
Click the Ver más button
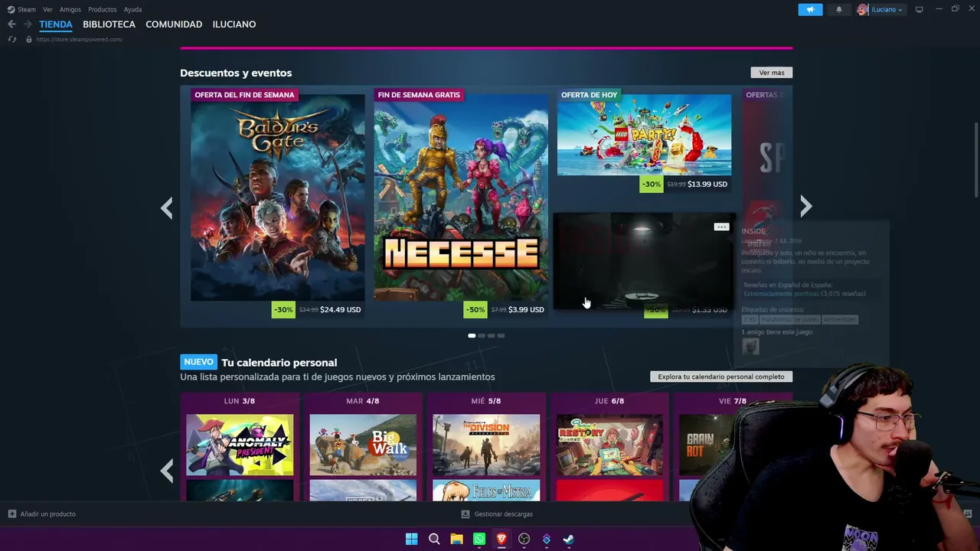[x=772, y=73]
